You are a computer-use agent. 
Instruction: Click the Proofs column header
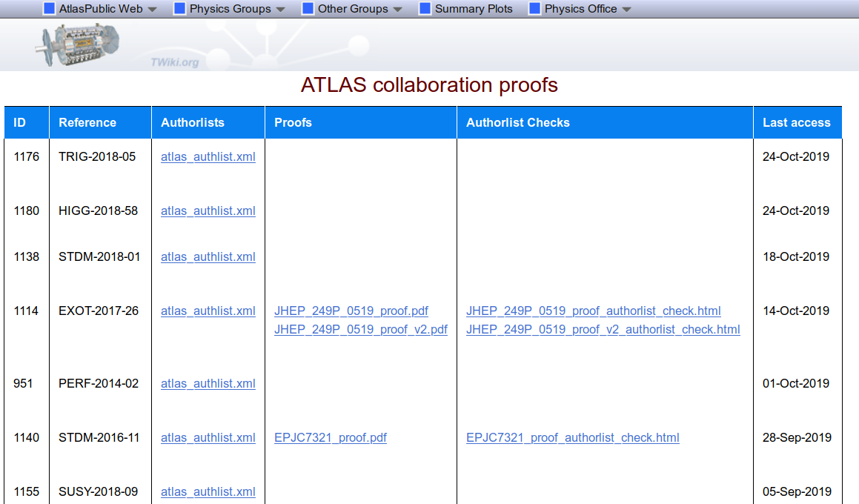coord(361,123)
